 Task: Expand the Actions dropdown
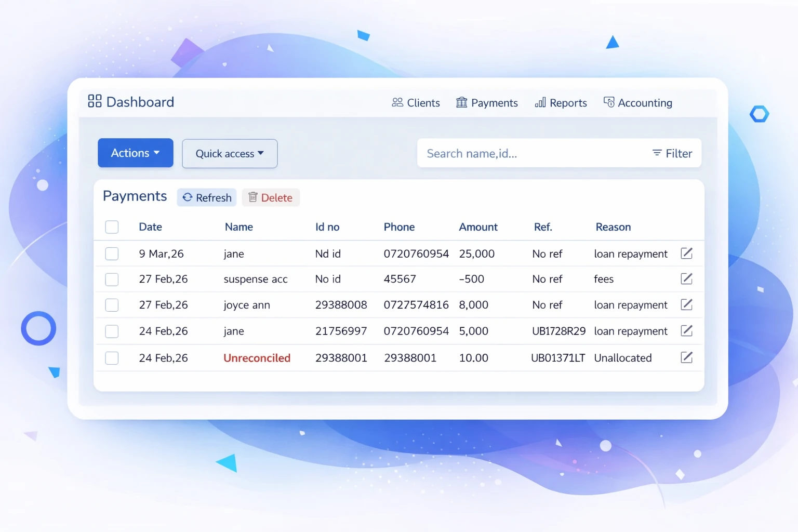pos(135,153)
